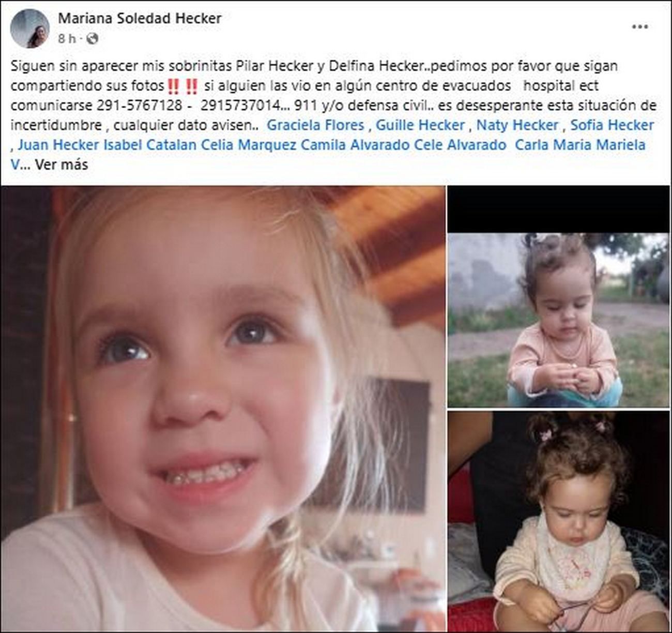Open photo of toddler sitting outdoors on grass
Image resolution: width=672 pixels, height=633 pixels.
[x=558, y=320]
